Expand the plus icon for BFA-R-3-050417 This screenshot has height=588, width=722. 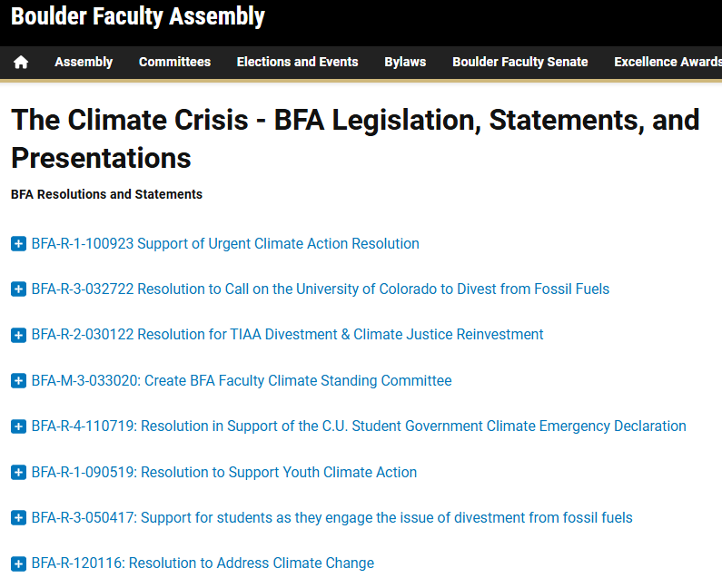click(x=18, y=517)
